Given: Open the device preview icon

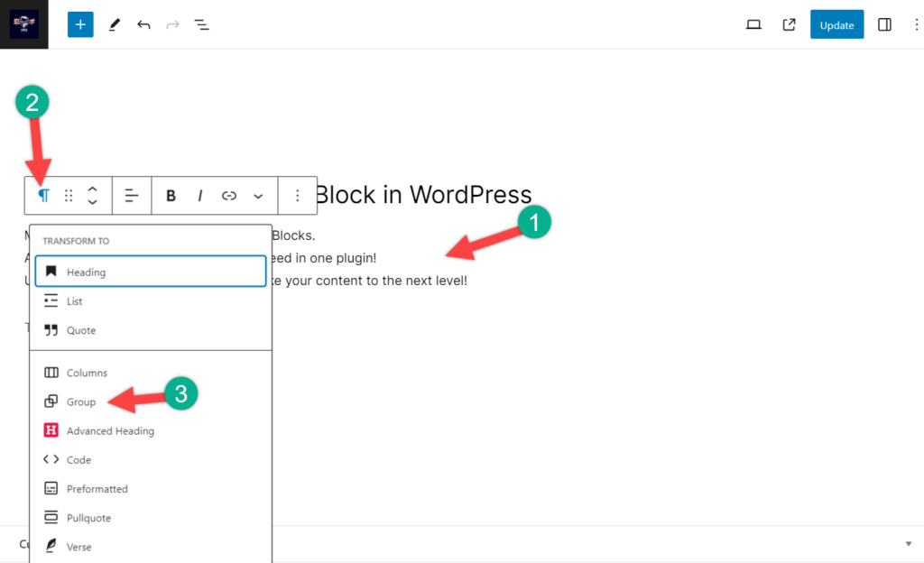Looking at the screenshot, I should pos(753,24).
